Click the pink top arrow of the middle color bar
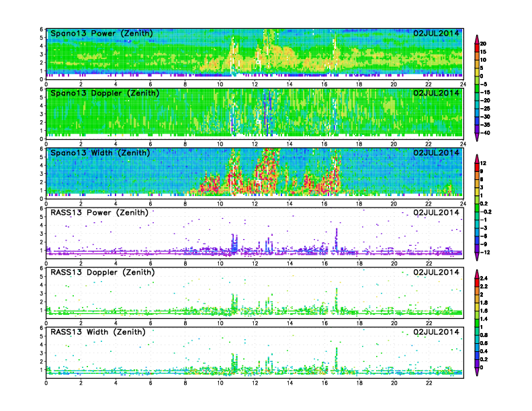This screenshot has height=411, width=532. coord(477,158)
